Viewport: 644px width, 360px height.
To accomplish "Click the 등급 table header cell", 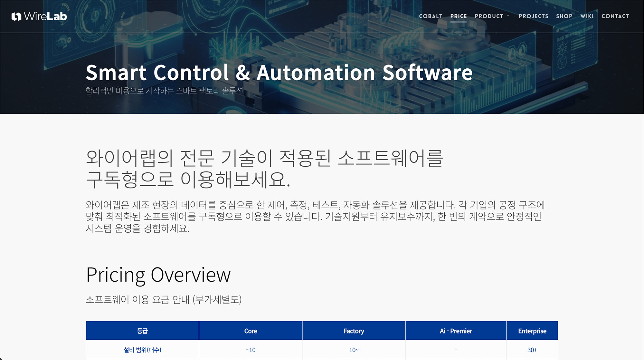I will tap(142, 331).
